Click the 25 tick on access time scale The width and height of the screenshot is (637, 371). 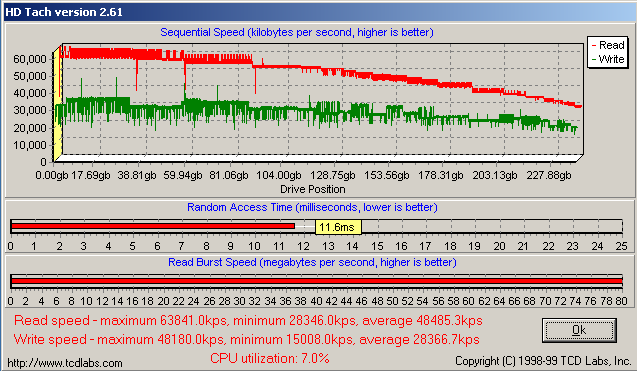click(x=622, y=246)
